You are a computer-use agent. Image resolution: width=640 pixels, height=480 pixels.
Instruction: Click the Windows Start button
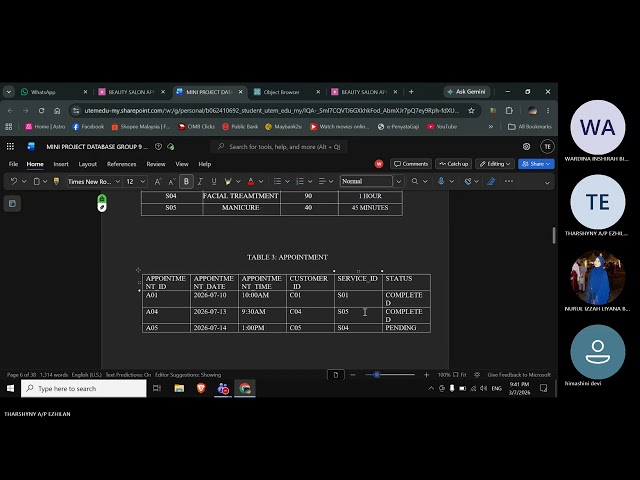pos(10,388)
